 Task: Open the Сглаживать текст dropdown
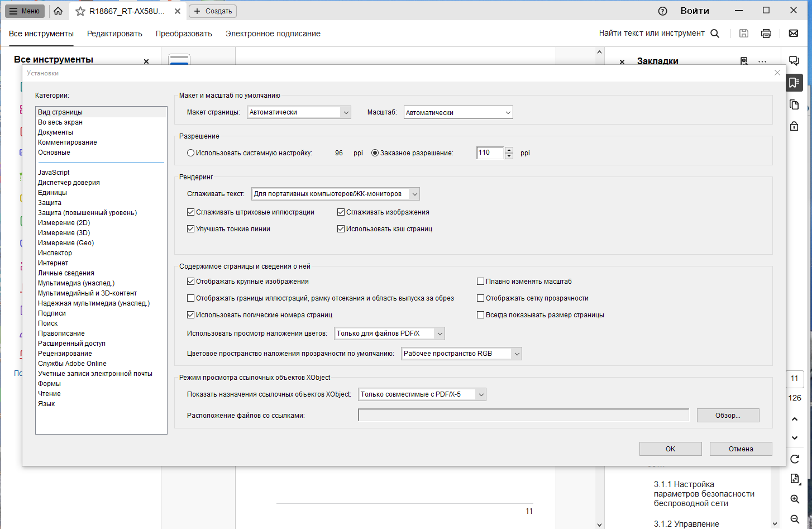[x=336, y=194]
